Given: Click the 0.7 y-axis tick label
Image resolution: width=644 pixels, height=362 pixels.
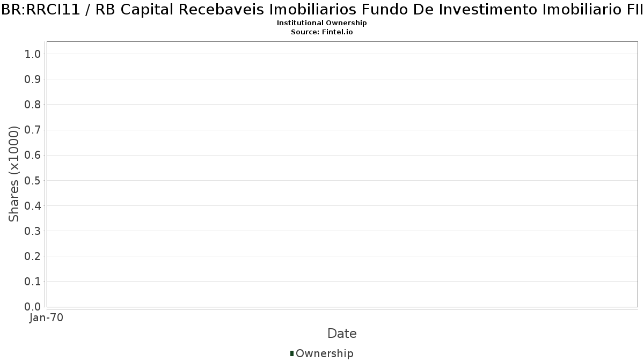Looking at the screenshot, I should 33,130.
